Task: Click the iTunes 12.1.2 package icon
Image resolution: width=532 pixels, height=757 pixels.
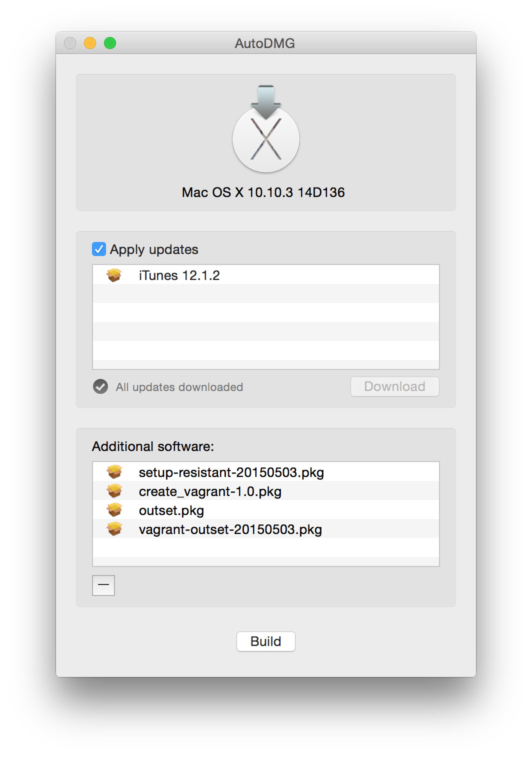Action: pyautogui.click(x=114, y=275)
